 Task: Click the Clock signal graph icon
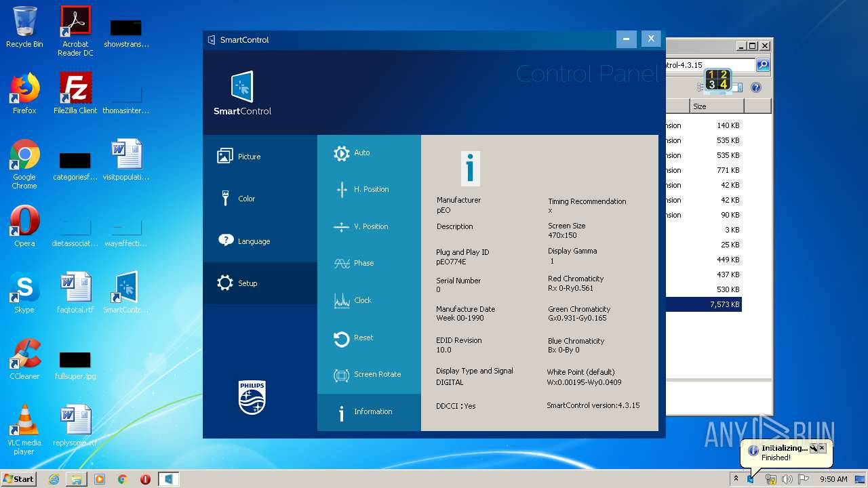(342, 301)
